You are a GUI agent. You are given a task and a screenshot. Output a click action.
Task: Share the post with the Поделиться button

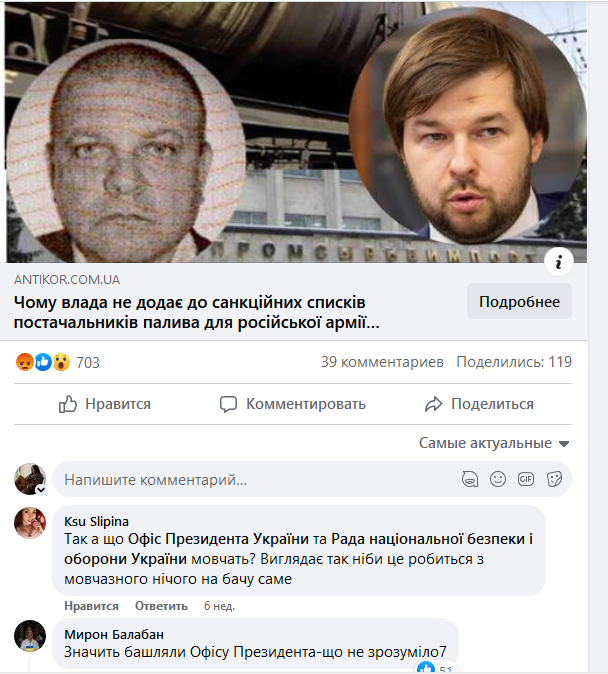tap(479, 404)
